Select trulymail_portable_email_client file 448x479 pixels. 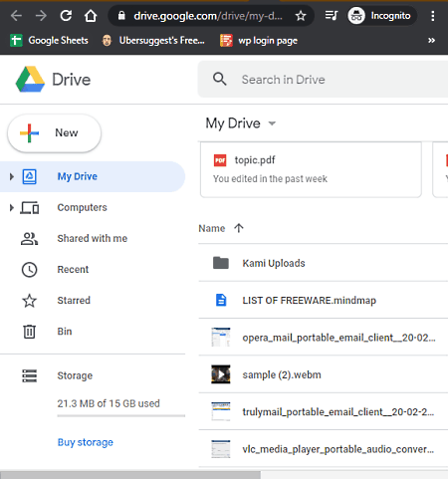tap(324, 412)
